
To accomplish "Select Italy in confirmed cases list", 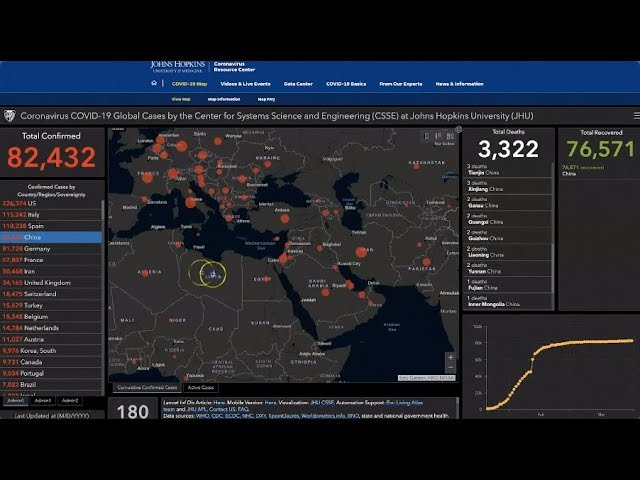I will [51, 214].
